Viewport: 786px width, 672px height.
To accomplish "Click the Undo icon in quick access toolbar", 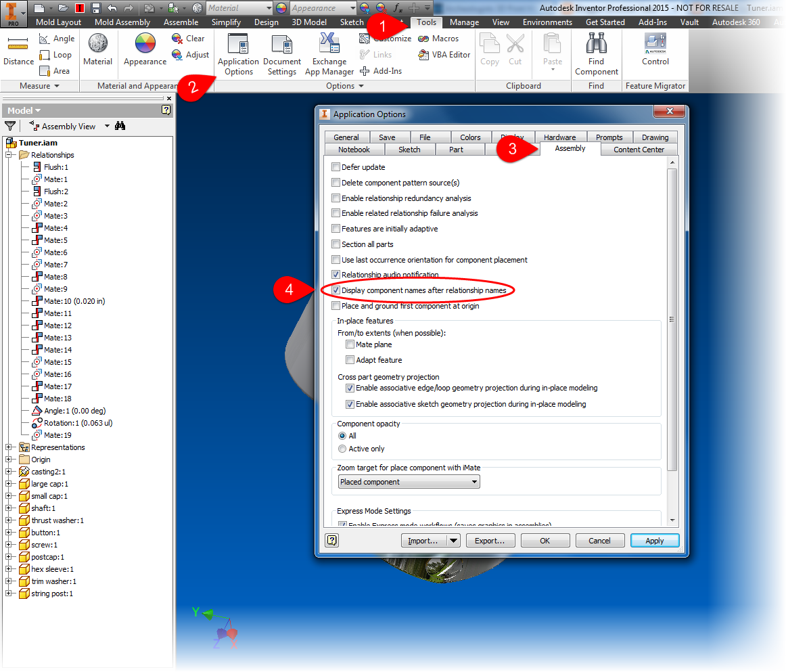I will pyautogui.click(x=112, y=8).
